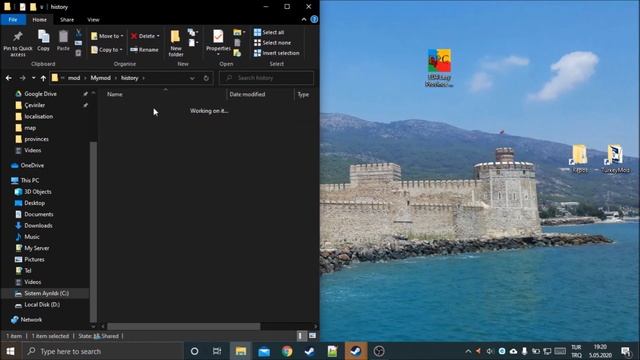Screen dimensions: 640x360
Task: Click the red Delete icon
Action: pos(134,36)
